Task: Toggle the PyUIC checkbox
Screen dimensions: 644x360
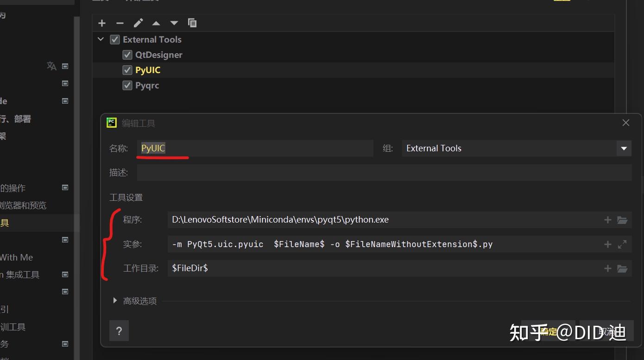Action: [x=127, y=70]
